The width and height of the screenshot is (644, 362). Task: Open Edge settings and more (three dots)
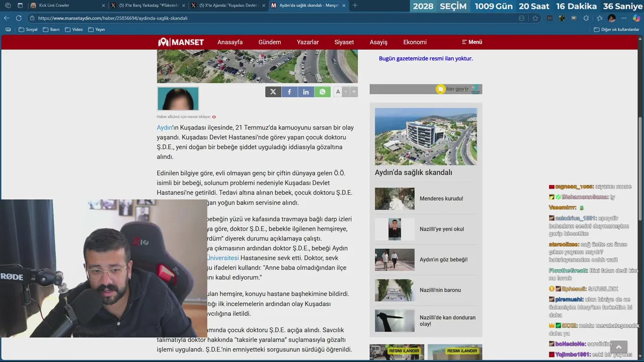coord(624,18)
